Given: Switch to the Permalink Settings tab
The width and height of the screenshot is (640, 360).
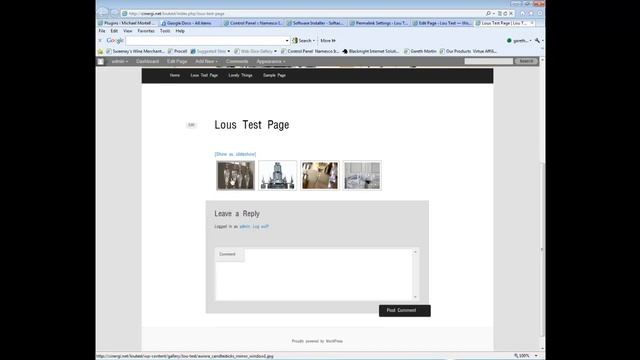Looking at the screenshot, I should pyautogui.click(x=379, y=23).
